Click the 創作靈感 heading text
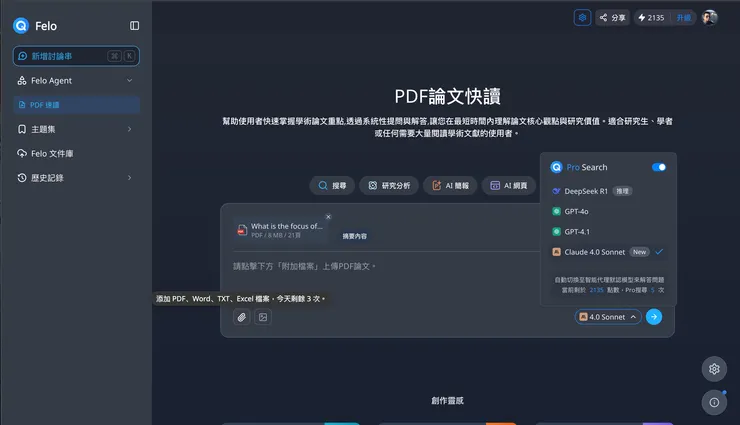The width and height of the screenshot is (740, 425). [447, 400]
